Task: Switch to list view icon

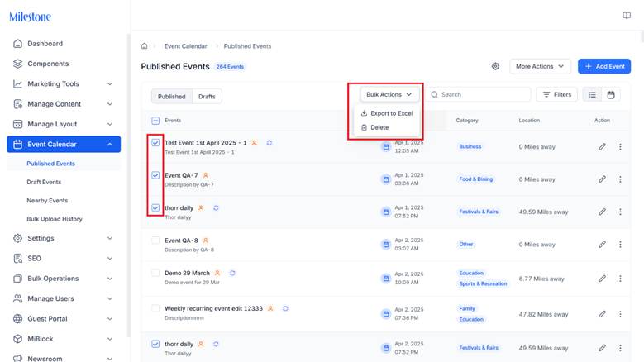Action: pyautogui.click(x=592, y=95)
